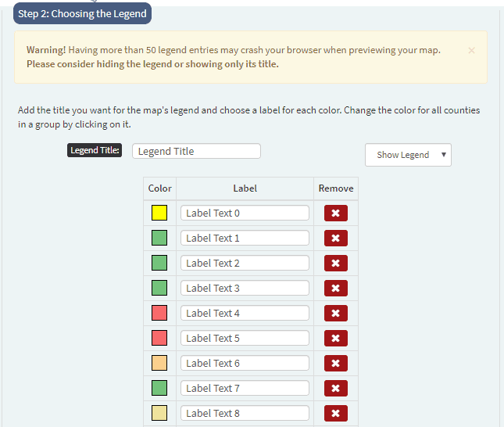
Task: Pick the orange swatch beside Label Text 6
Action: (159, 363)
